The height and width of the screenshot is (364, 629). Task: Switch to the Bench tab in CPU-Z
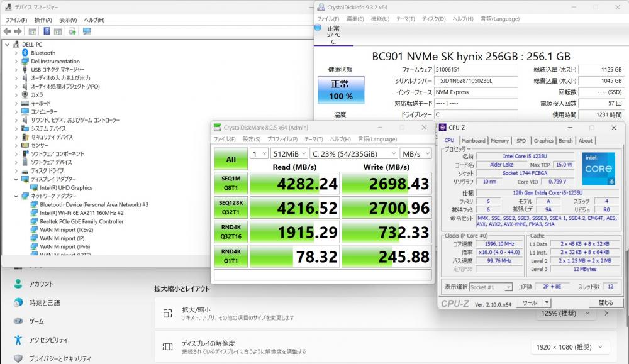point(565,141)
